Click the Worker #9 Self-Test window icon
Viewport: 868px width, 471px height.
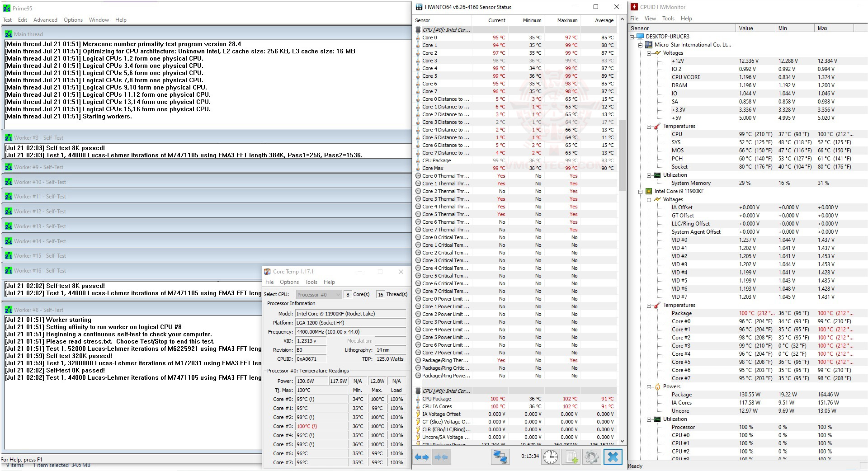[x=8, y=167]
